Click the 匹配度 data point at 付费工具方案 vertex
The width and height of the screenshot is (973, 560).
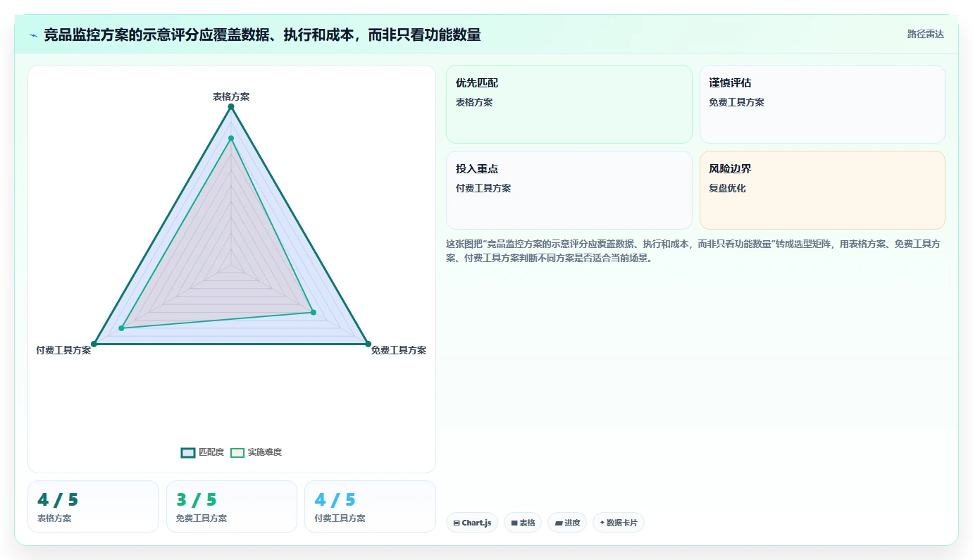pyautogui.click(x=94, y=344)
